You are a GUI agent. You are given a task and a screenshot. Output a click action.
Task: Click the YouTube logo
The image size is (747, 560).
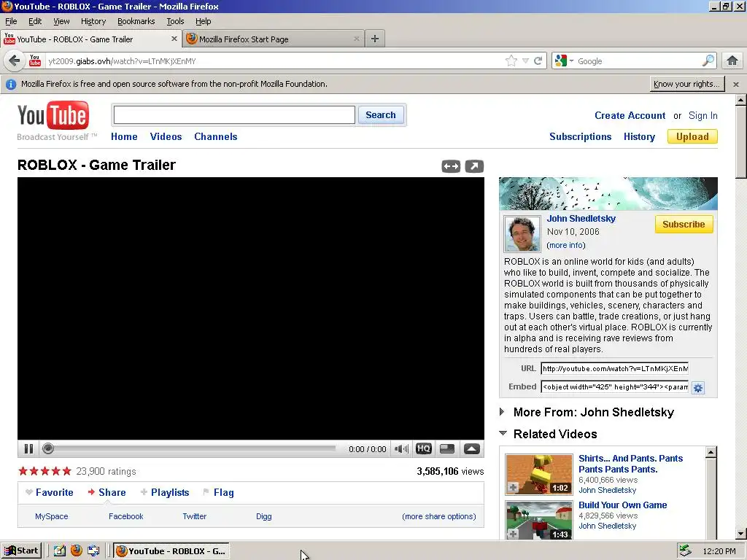click(53, 116)
